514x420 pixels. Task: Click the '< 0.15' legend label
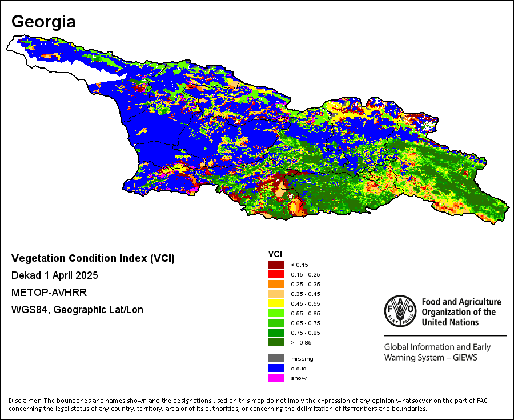[x=299, y=265]
